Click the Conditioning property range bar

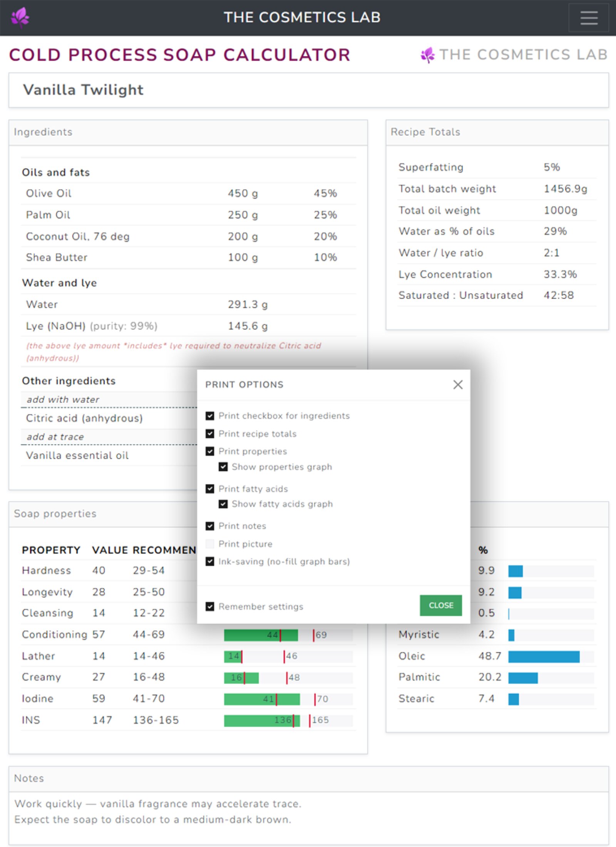coord(288,635)
